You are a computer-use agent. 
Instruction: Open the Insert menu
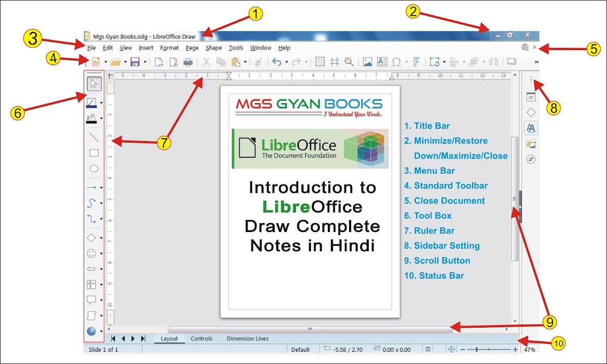pos(146,48)
